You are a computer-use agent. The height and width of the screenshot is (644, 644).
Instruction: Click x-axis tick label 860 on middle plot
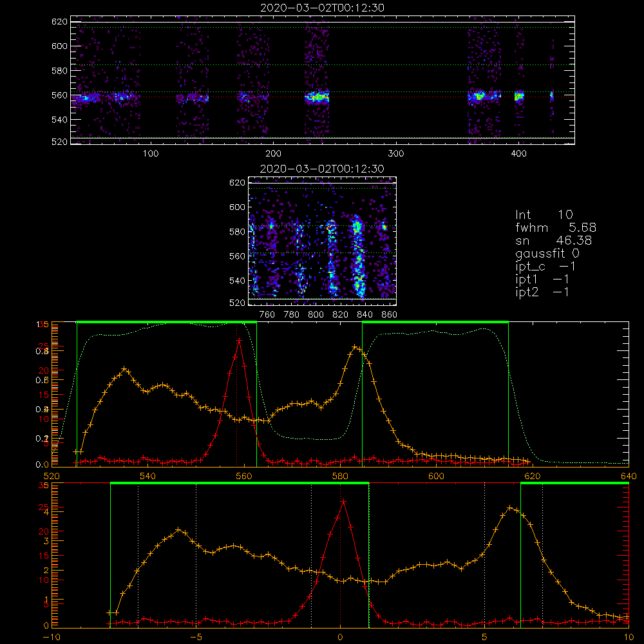click(390, 315)
